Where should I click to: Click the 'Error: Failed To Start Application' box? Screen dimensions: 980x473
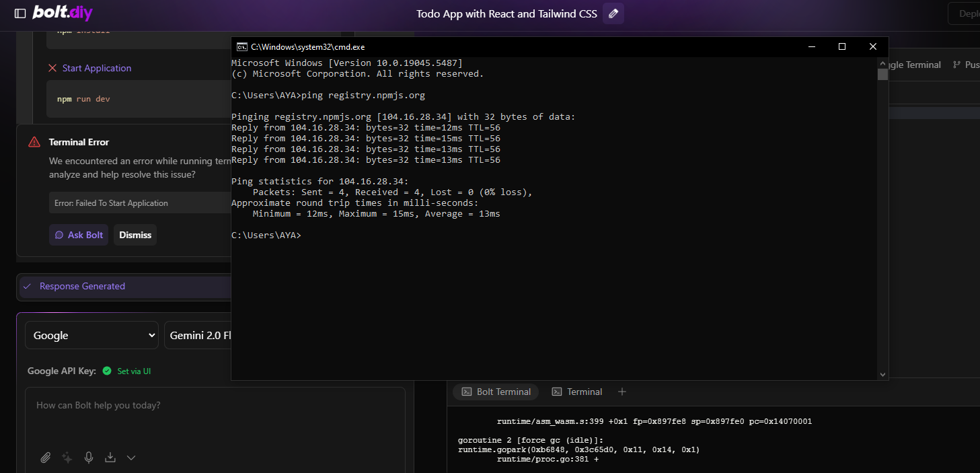point(141,203)
